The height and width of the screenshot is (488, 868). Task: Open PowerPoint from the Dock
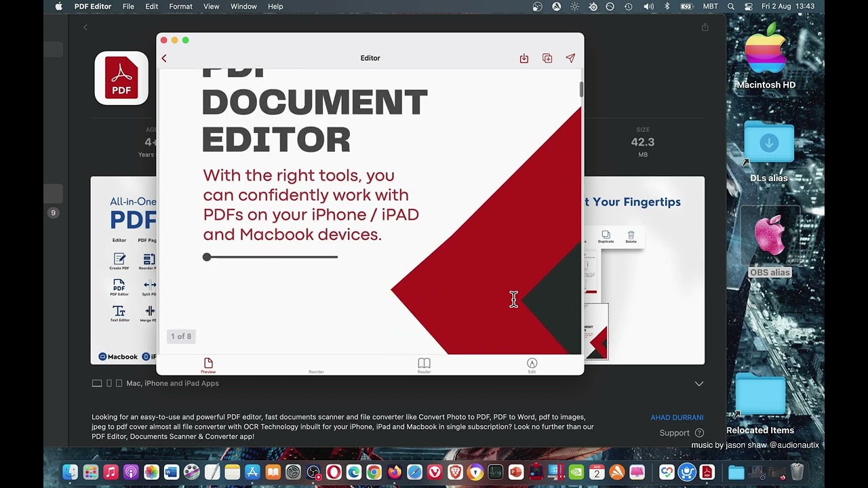click(x=515, y=472)
